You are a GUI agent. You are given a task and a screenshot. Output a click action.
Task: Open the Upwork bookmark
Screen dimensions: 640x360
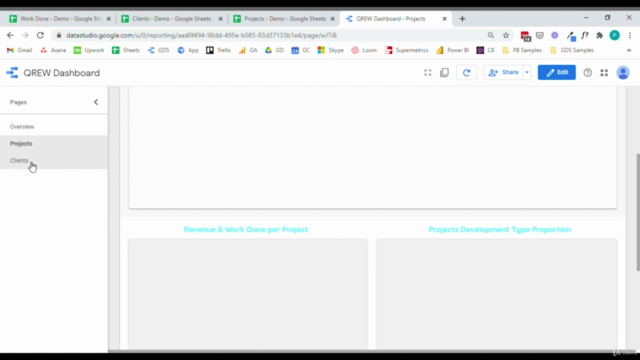[x=89, y=50]
